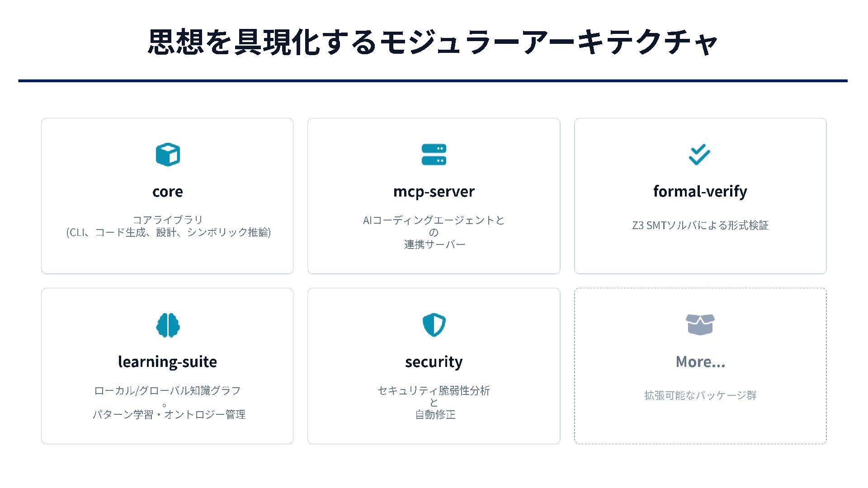Select the core module title
The width and height of the screenshot is (868, 488).
click(x=168, y=192)
